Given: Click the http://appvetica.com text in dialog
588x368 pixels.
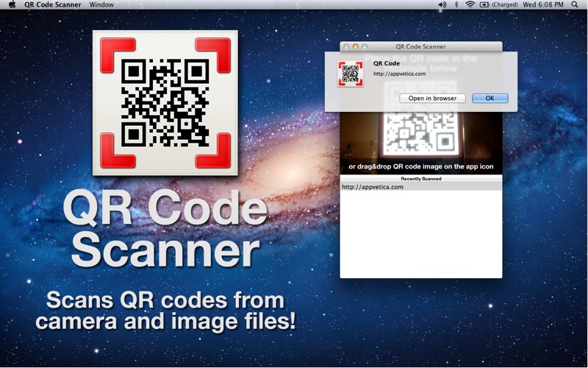Looking at the screenshot, I should 399,74.
